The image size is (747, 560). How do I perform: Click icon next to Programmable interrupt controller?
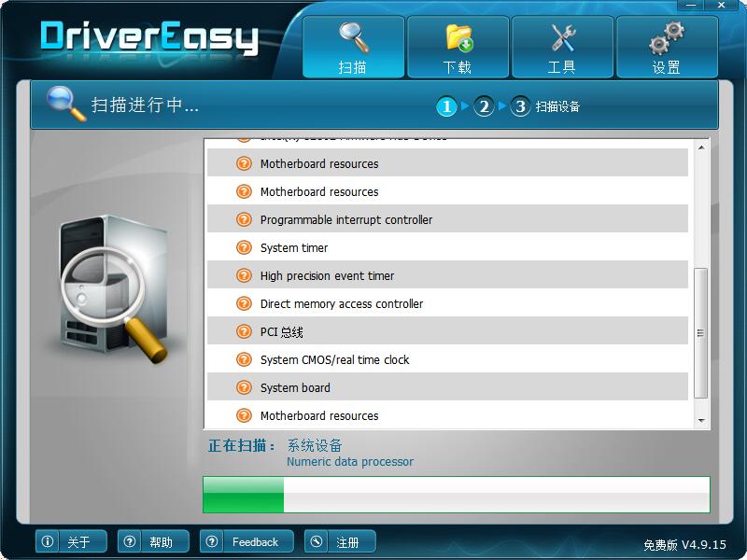click(x=244, y=219)
